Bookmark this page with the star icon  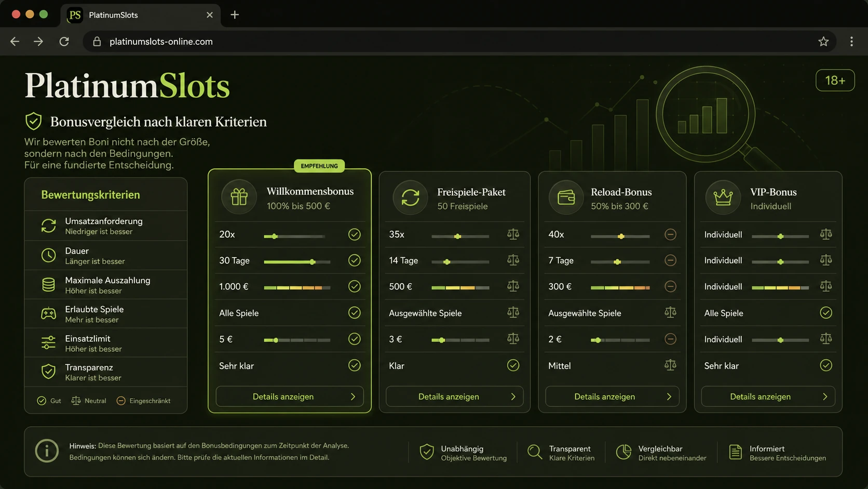[x=823, y=42]
